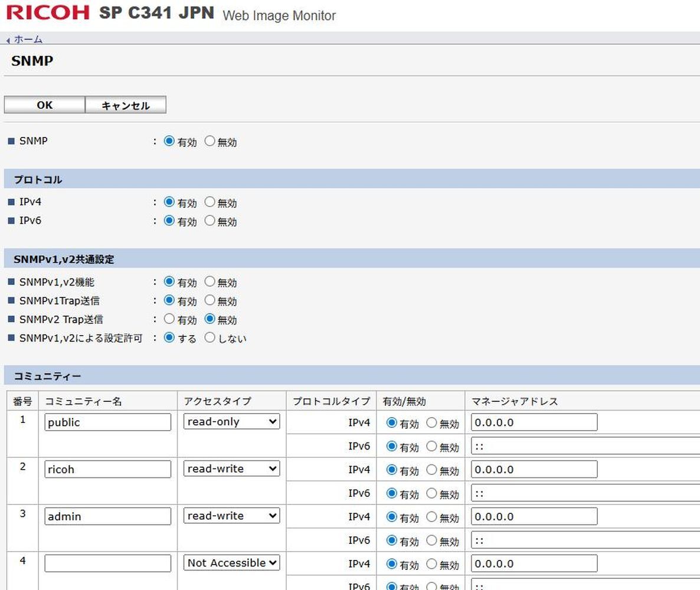Disable SNMPv1Trap送信 by choosing 無効

coord(210,300)
